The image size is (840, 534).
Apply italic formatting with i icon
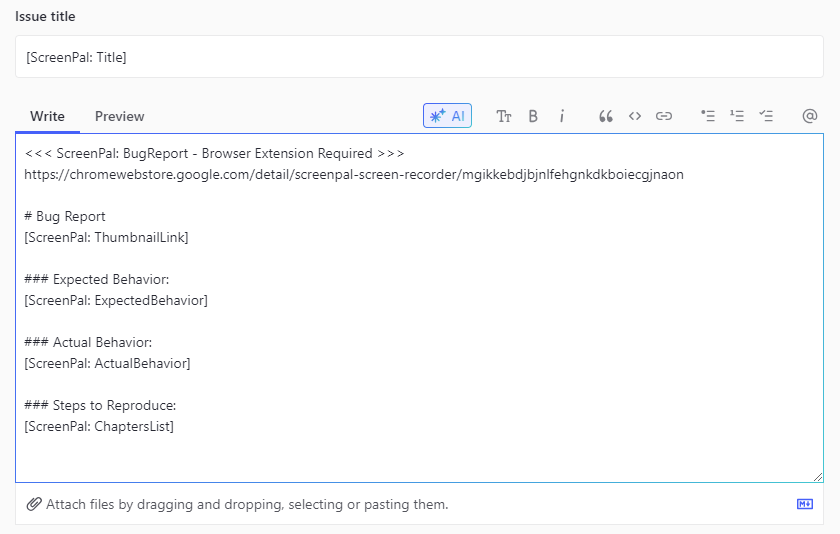click(x=561, y=116)
